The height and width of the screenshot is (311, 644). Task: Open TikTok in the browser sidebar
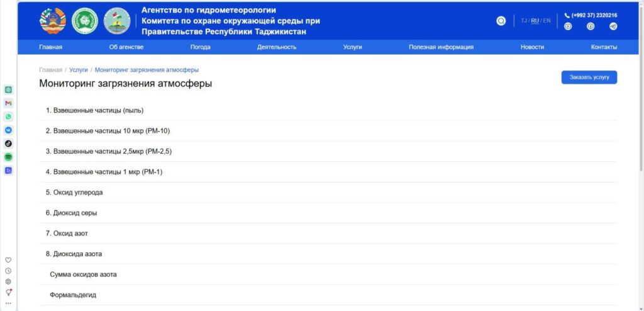8,144
